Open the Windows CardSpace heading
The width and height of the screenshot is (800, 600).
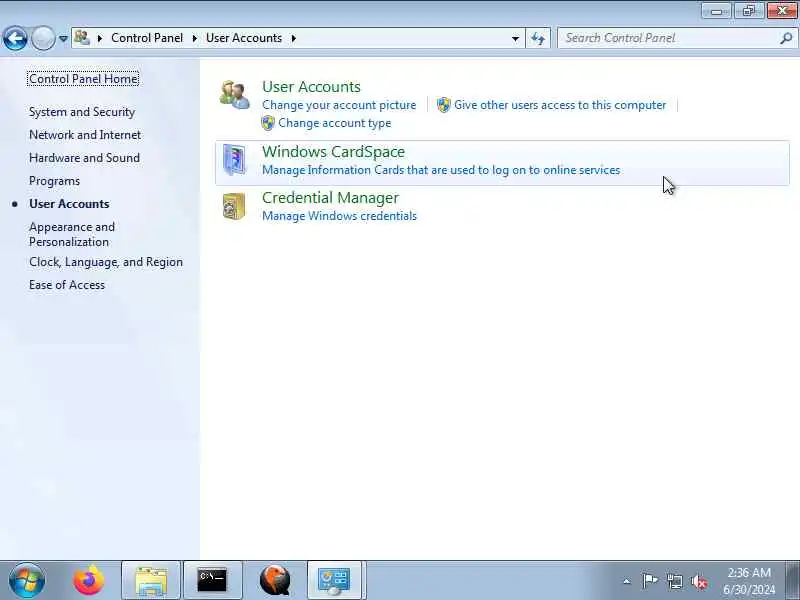[x=333, y=152]
